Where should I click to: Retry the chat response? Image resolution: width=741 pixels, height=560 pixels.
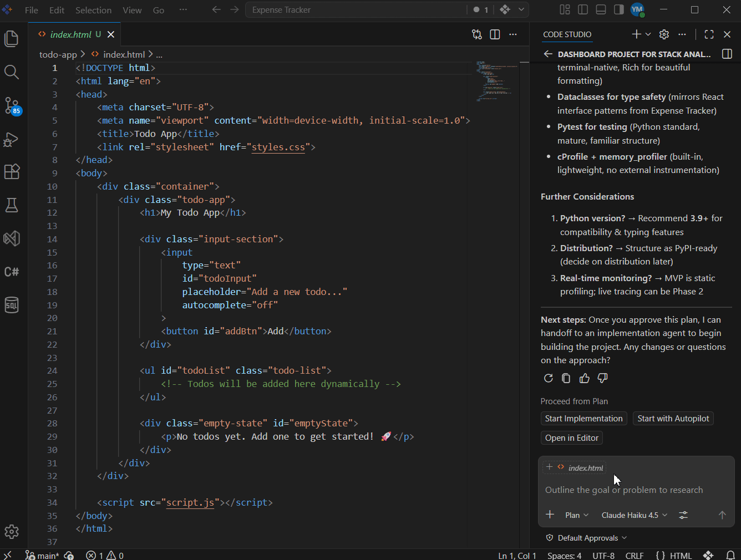(x=549, y=378)
